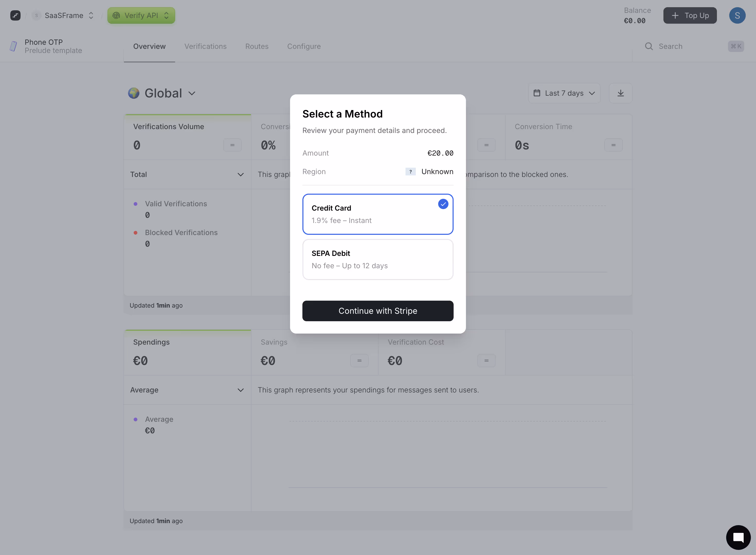Click the Phone OTP template icon

pyautogui.click(x=13, y=46)
